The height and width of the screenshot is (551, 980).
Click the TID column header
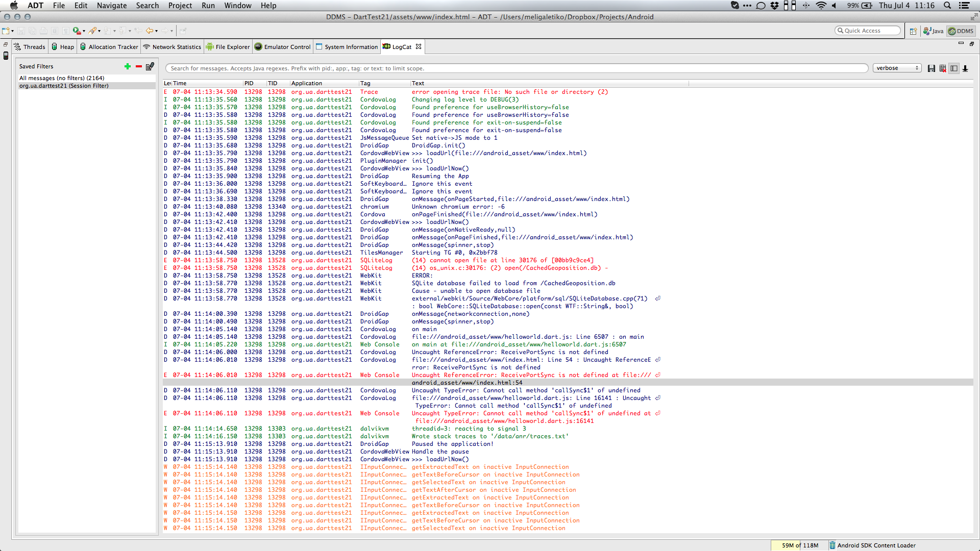278,83
